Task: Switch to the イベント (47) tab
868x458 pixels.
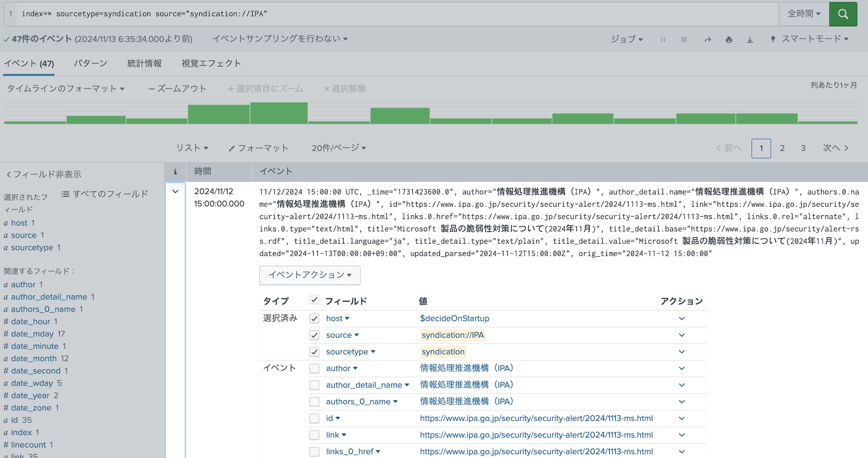Action: (x=29, y=64)
